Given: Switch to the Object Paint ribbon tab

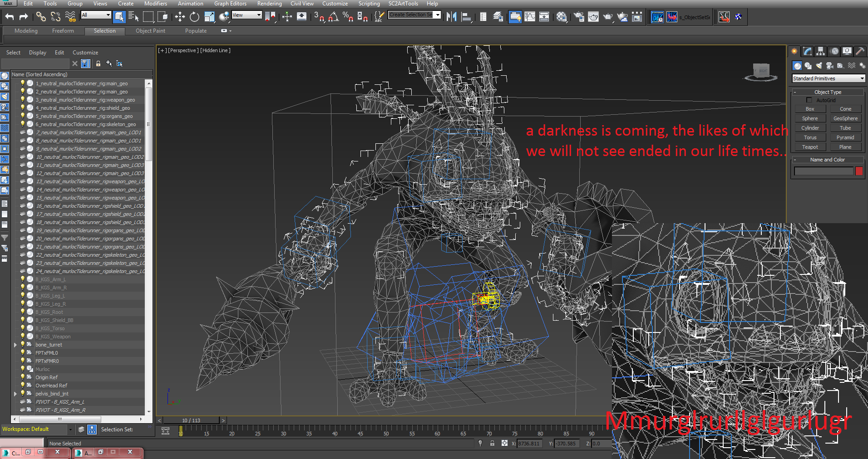Looking at the screenshot, I should coord(150,31).
